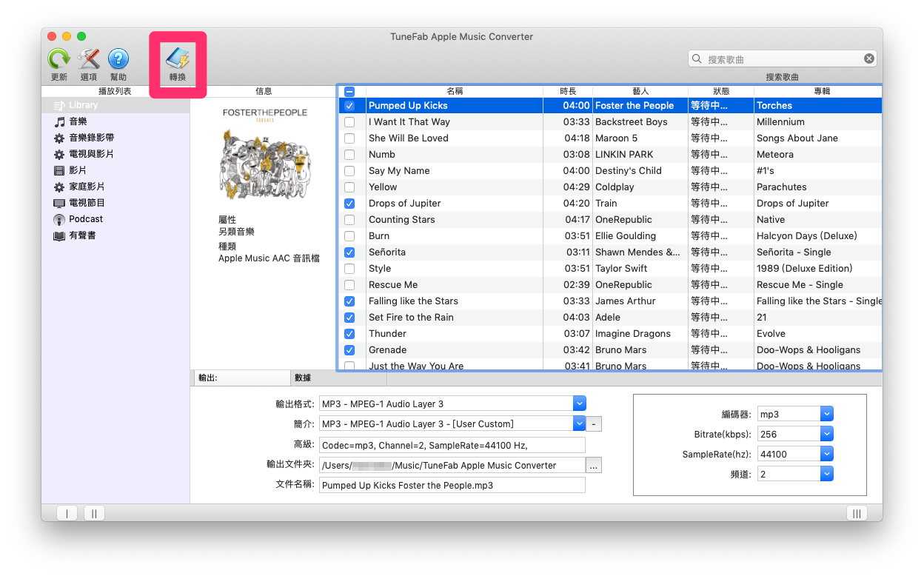
Task: Uncheck the Señorita checkbox
Action: pyautogui.click(x=349, y=252)
